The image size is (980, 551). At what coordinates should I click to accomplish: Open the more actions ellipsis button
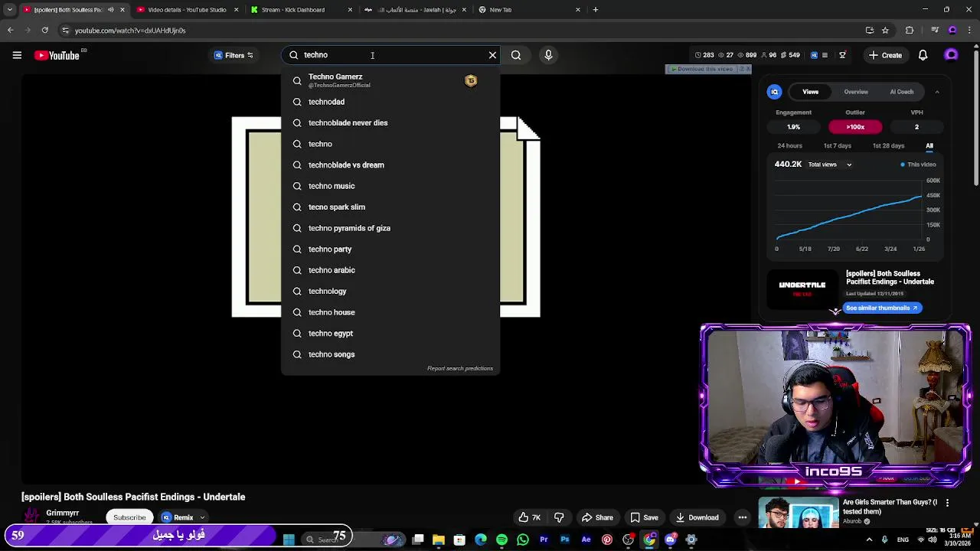point(742,517)
